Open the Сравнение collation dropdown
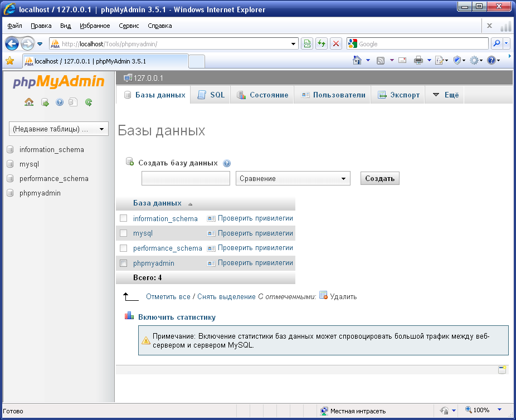This screenshot has width=516, height=420. (293, 178)
